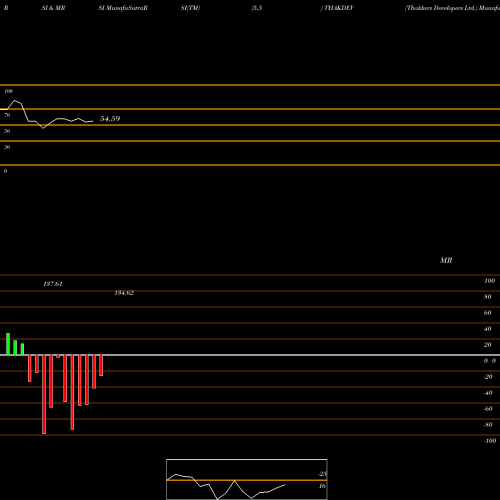Click the -60 label on MR axis
The image size is (500, 500).
[x=488, y=409]
